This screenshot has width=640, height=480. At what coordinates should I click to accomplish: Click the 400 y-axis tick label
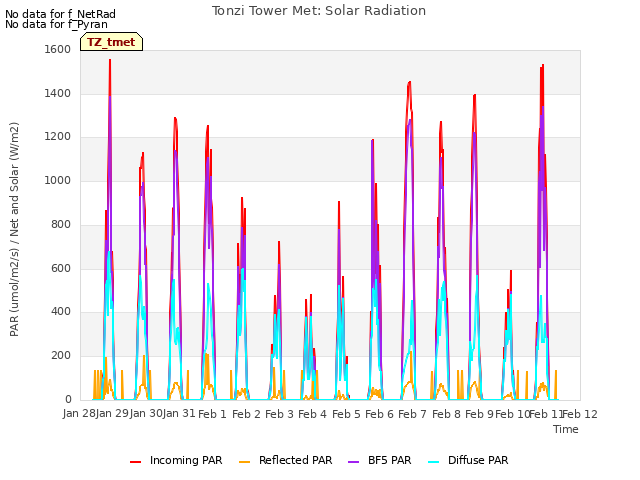[61, 311]
